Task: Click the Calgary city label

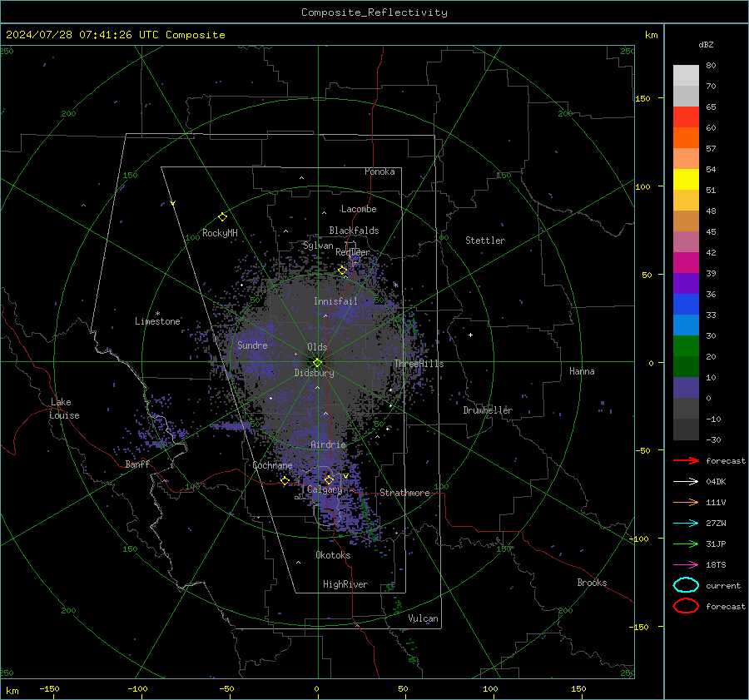Action: [x=325, y=489]
